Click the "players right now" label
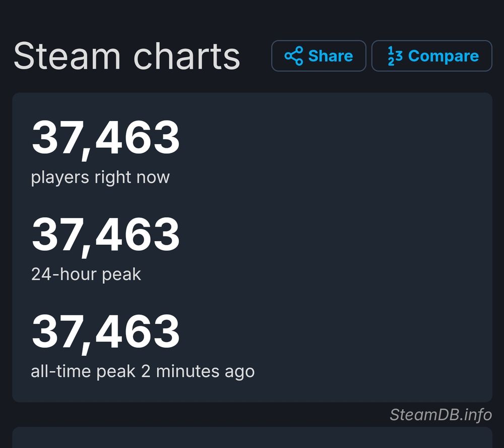Viewport: 504px width, 448px height. (x=100, y=177)
